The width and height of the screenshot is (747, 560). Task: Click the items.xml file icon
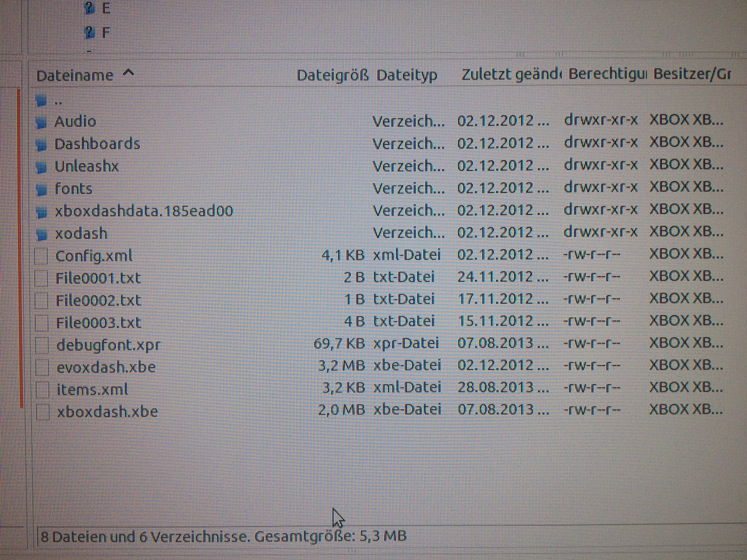42,390
